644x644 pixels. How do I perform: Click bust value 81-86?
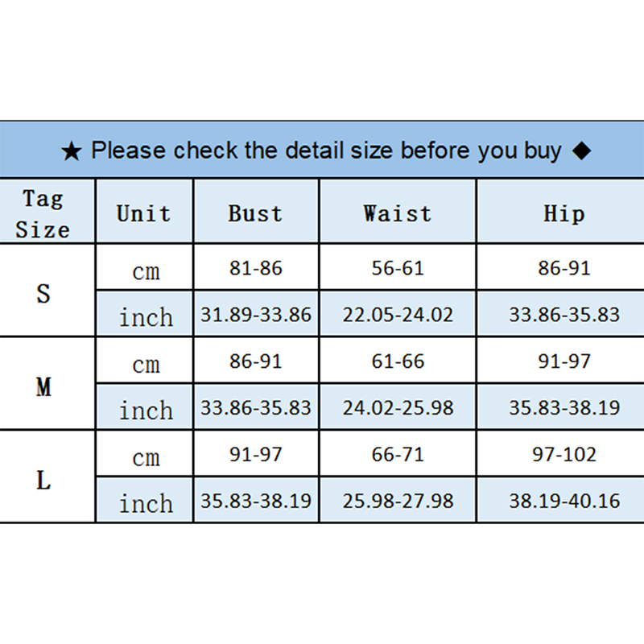[x=256, y=268]
